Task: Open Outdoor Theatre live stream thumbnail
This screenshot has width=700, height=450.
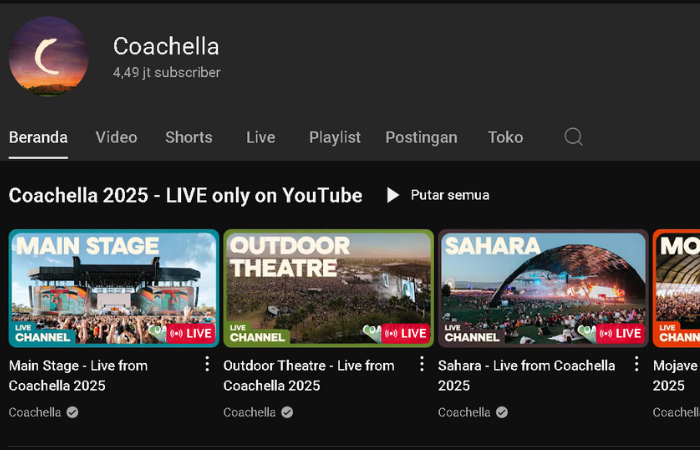Action: [329, 288]
